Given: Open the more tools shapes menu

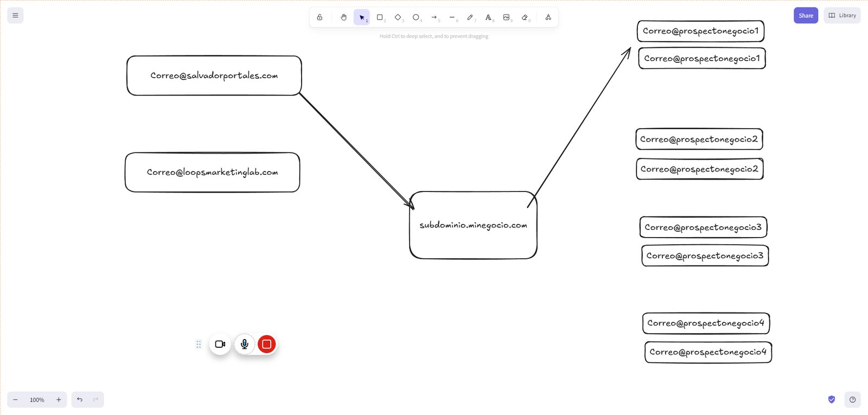Looking at the screenshot, I should [548, 17].
